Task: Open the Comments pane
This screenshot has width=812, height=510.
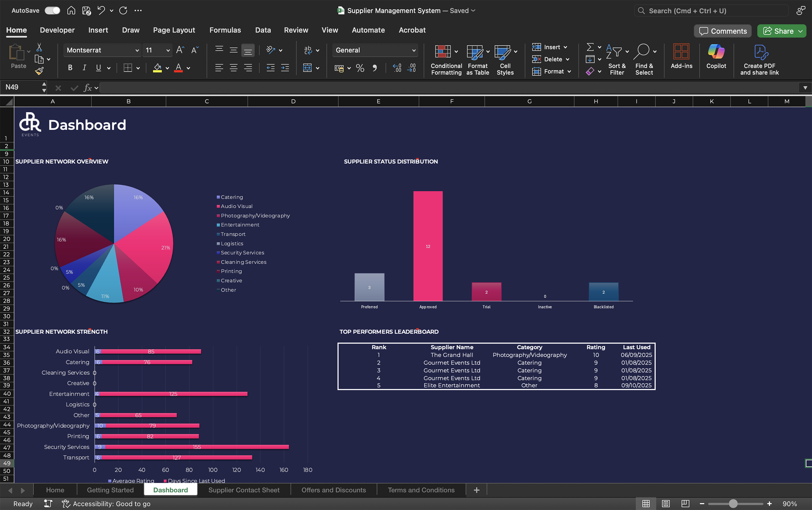Action: coord(722,31)
